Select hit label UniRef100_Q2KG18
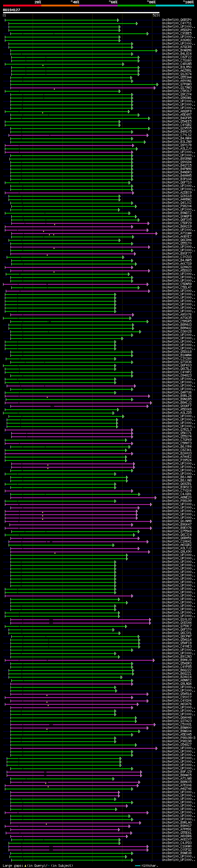The width and height of the screenshot is (197, 868). [177, 196]
